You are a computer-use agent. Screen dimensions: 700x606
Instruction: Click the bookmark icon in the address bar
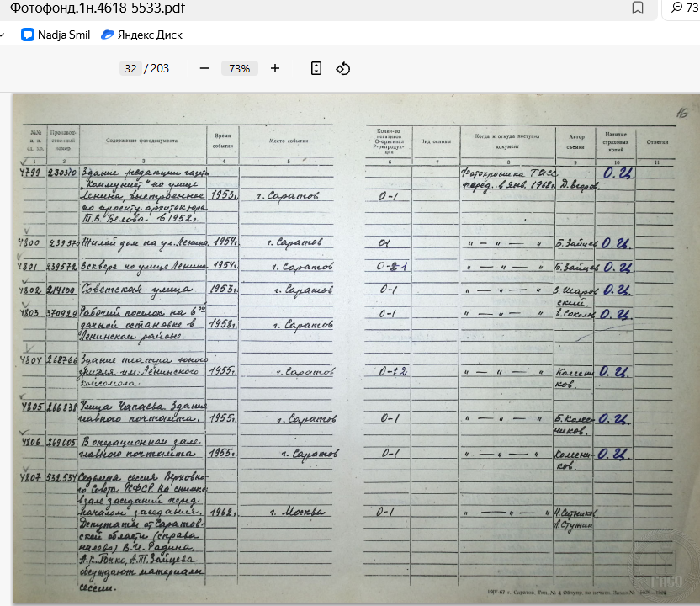pos(638,8)
